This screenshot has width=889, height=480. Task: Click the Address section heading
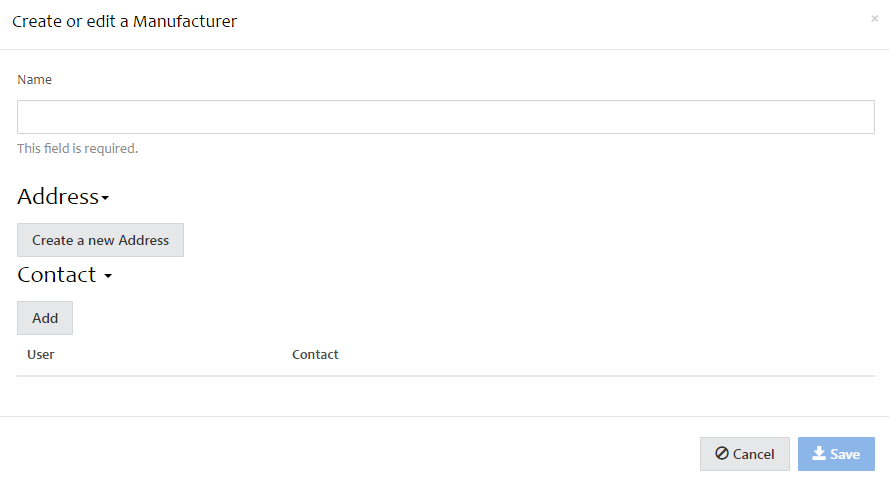58,196
